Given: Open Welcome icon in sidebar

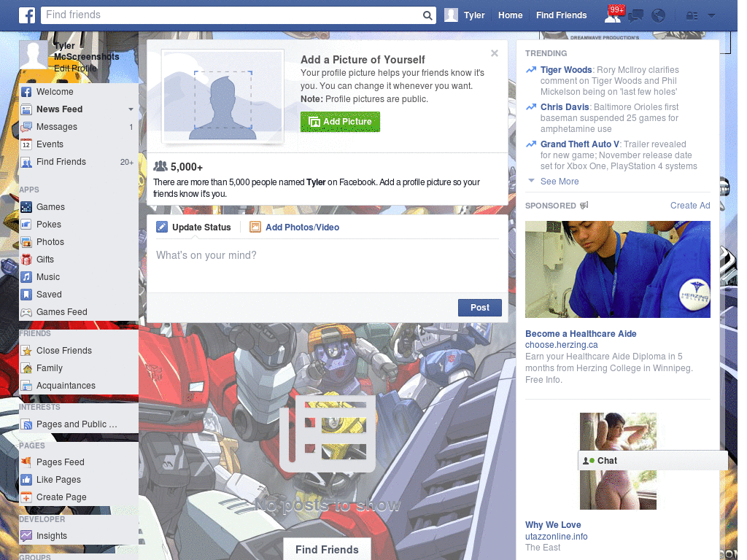Looking at the screenshot, I should click(x=27, y=92).
